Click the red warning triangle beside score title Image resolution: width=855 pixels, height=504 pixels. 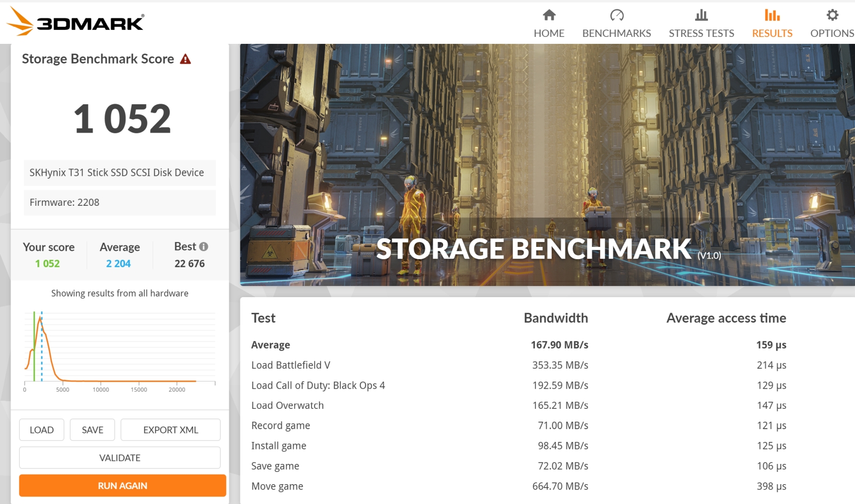point(185,59)
